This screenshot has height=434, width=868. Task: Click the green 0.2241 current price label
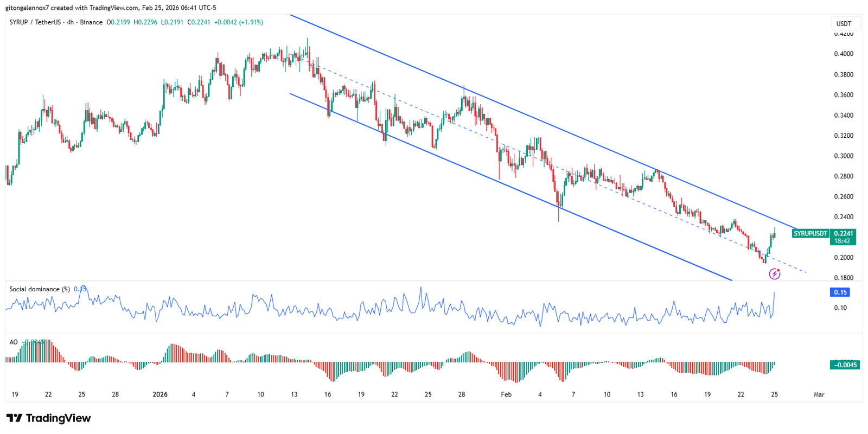[843, 234]
